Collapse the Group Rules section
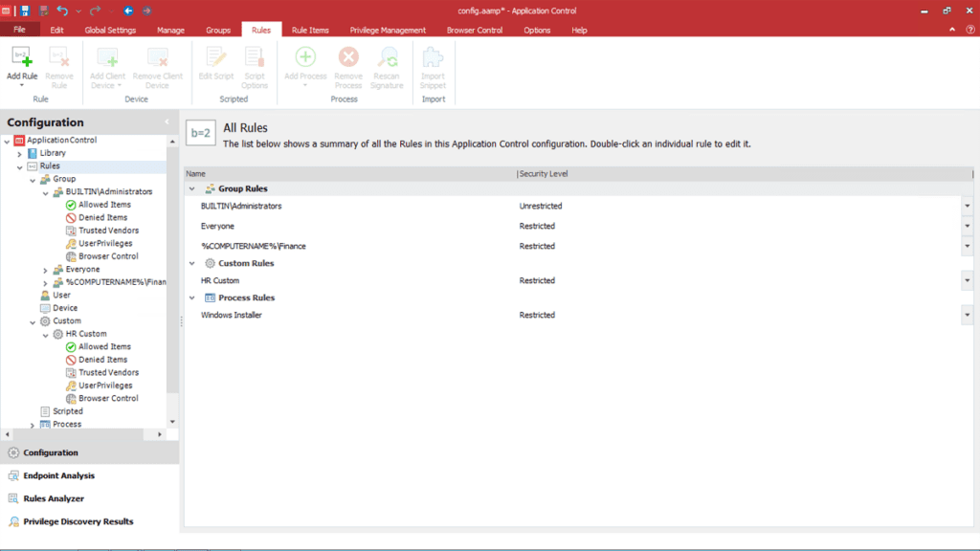 point(193,188)
